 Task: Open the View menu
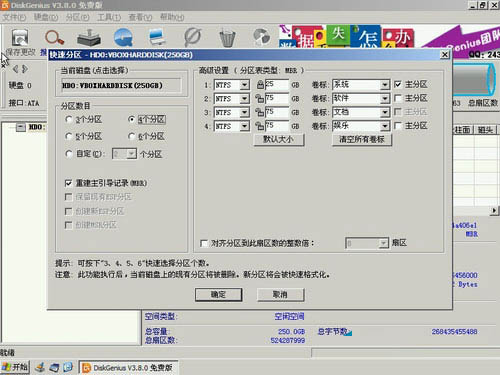[x=140, y=17]
